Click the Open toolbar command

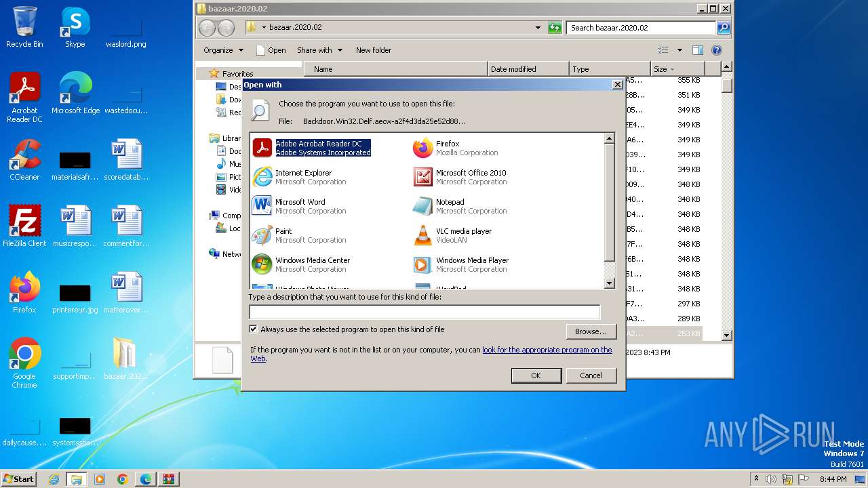[x=271, y=50]
